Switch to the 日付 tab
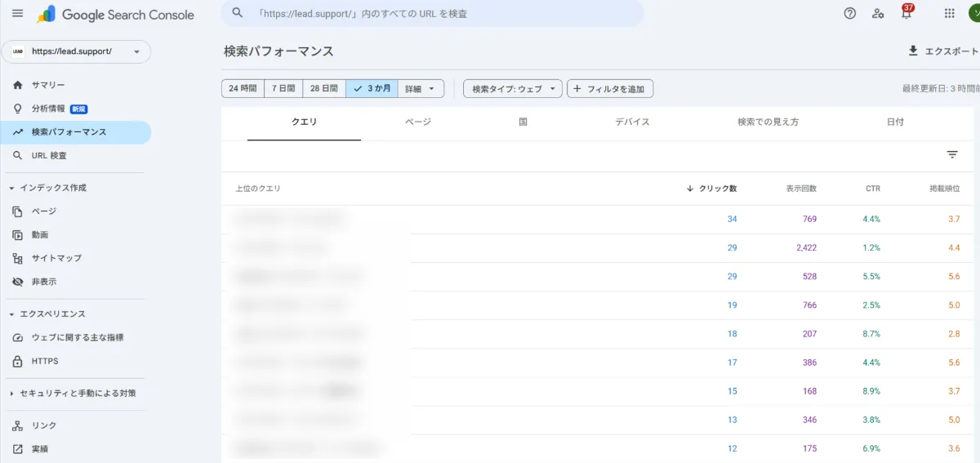Screen dimensions: 980x463 [x=895, y=122]
